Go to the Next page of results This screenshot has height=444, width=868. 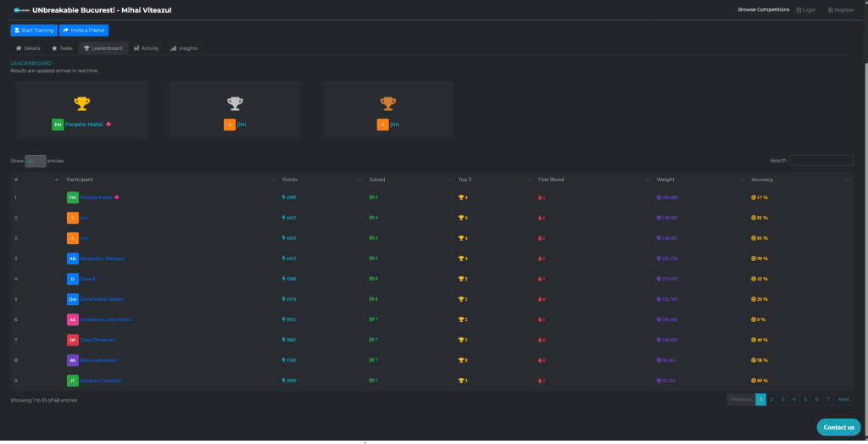tap(843, 399)
